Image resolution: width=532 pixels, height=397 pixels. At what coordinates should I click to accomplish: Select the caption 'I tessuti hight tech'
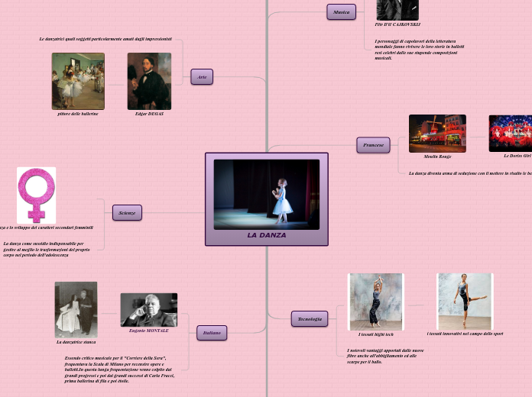(x=376, y=334)
